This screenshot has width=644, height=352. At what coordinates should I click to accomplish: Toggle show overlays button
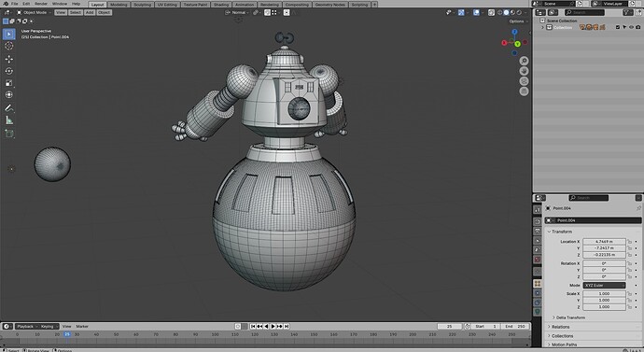pyautogui.click(x=476, y=12)
